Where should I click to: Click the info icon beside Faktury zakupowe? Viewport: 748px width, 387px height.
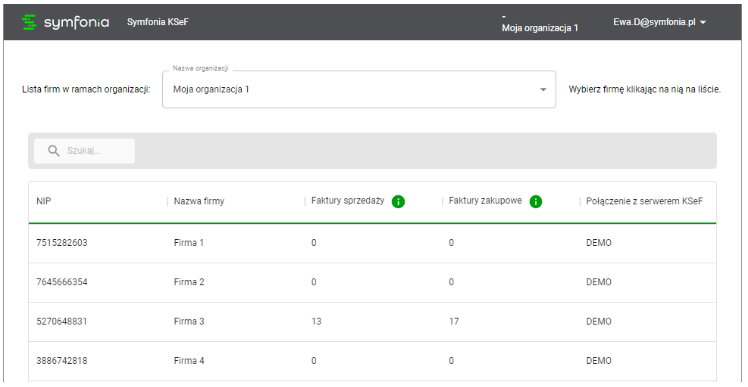coord(536,202)
